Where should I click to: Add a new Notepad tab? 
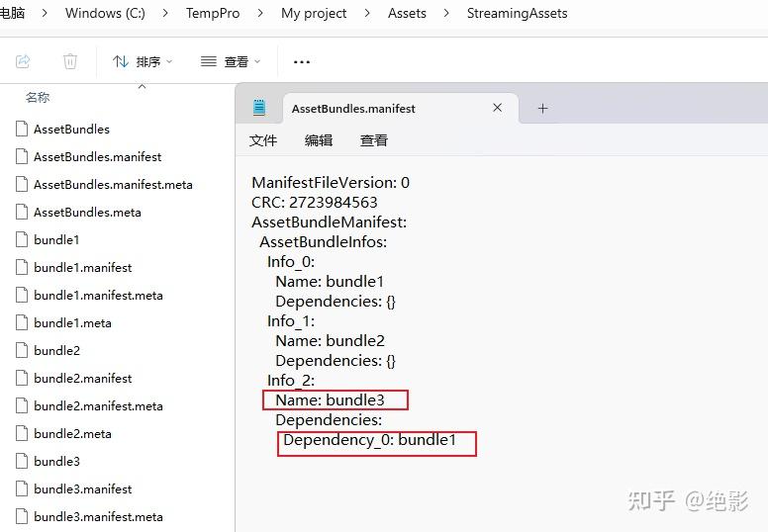542,108
